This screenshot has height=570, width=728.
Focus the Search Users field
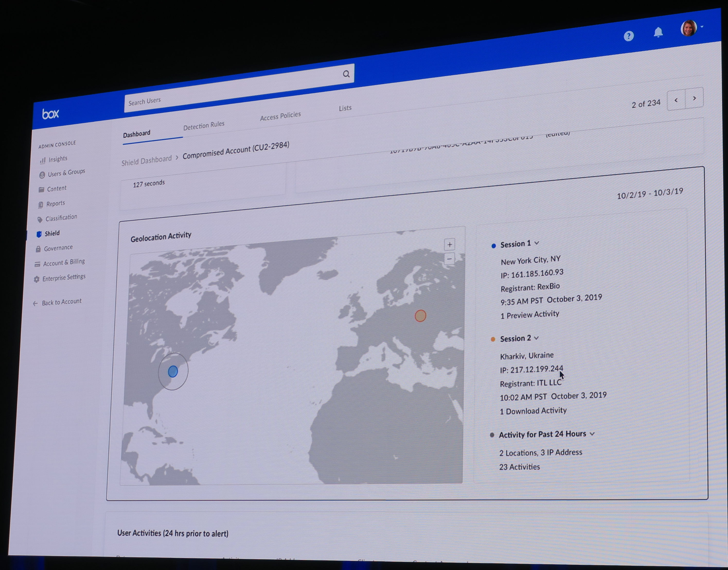[239, 88]
